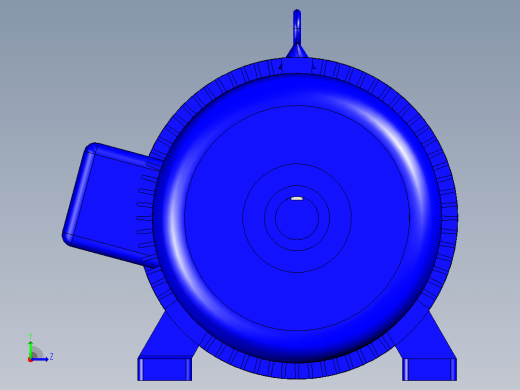520x390 pixels.
Task: Select the lifting eye bolt ring on top
Action: [x=297, y=26]
